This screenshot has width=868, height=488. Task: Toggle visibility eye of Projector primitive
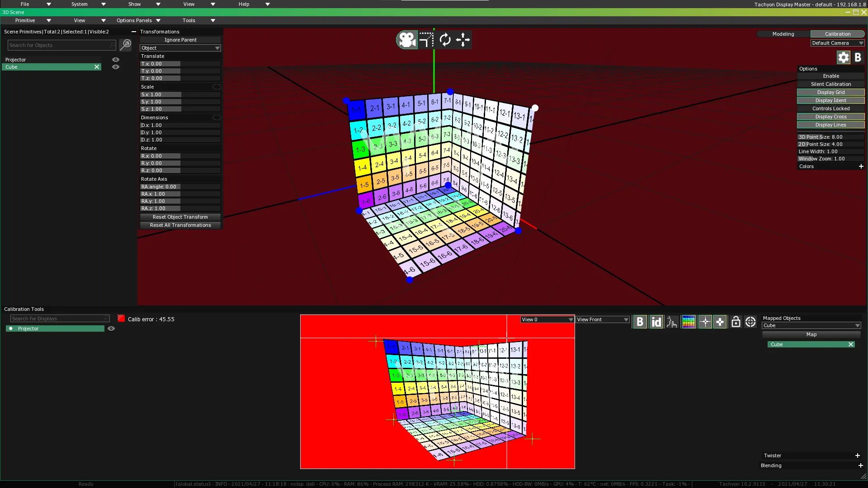[x=116, y=60]
